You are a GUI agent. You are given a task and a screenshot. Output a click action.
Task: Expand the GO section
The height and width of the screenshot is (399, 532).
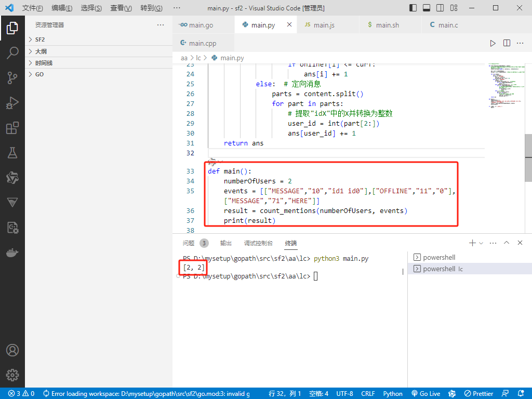[x=99, y=74]
